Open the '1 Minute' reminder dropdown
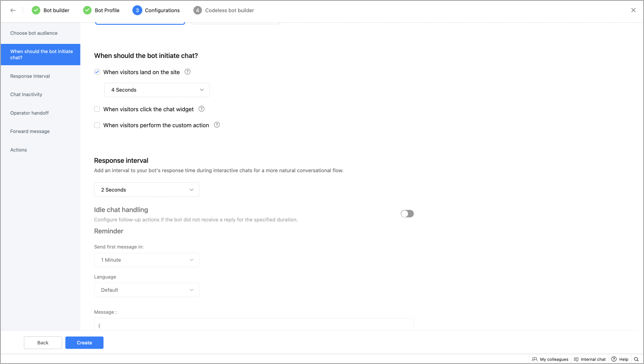644x364 pixels. click(147, 260)
